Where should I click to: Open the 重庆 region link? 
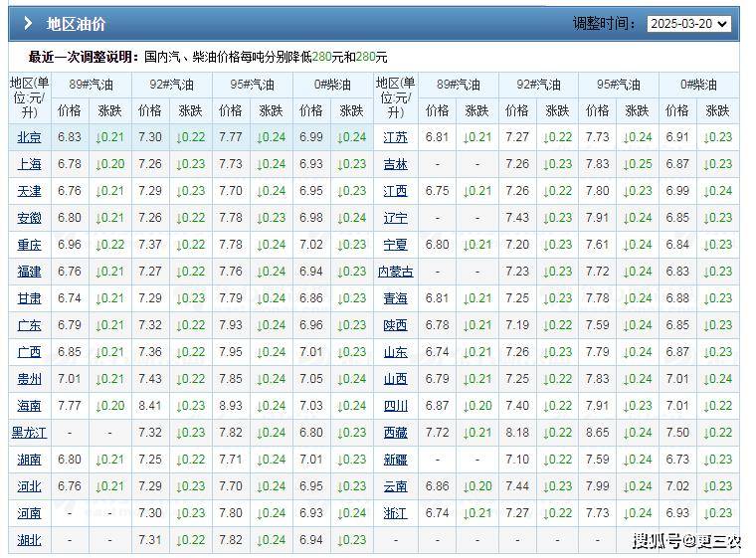30,245
